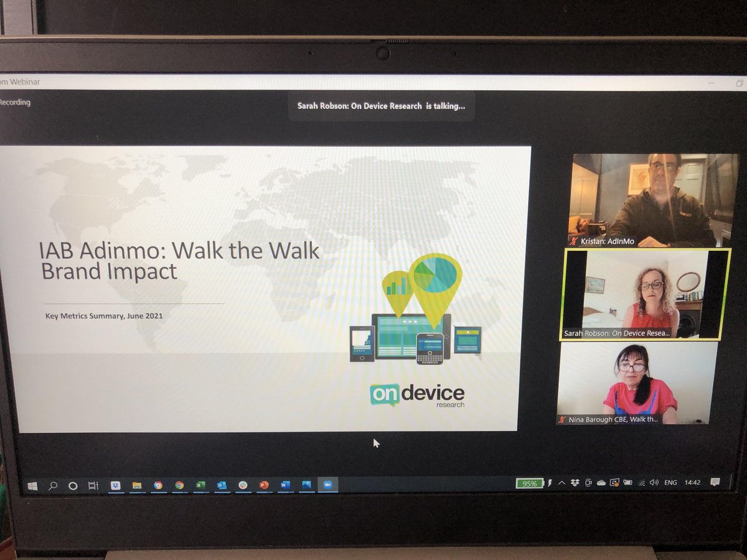Open the Action Center notifications icon
This screenshot has height=560, width=747.
click(x=715, y=482)
